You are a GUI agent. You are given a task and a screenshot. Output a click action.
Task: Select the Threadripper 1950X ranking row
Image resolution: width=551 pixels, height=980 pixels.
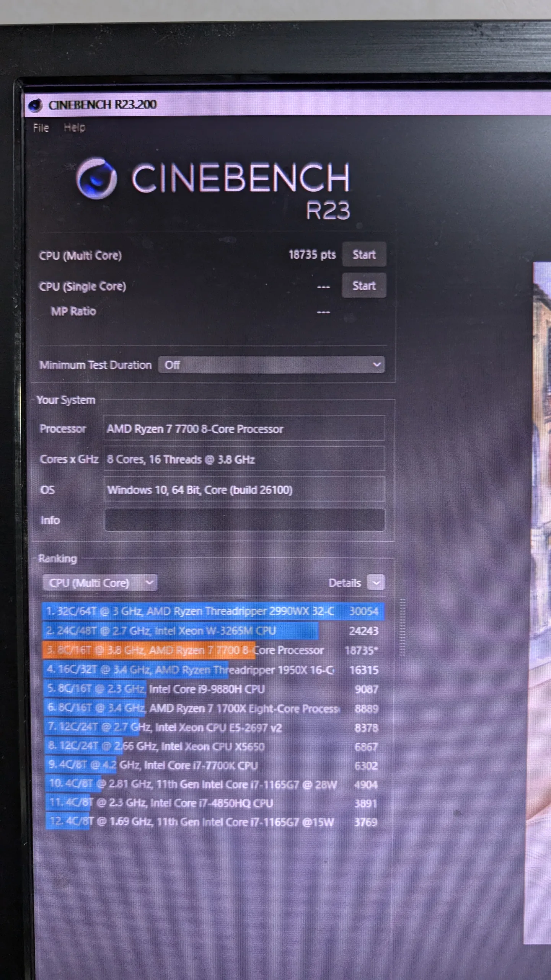coord(213,670)
